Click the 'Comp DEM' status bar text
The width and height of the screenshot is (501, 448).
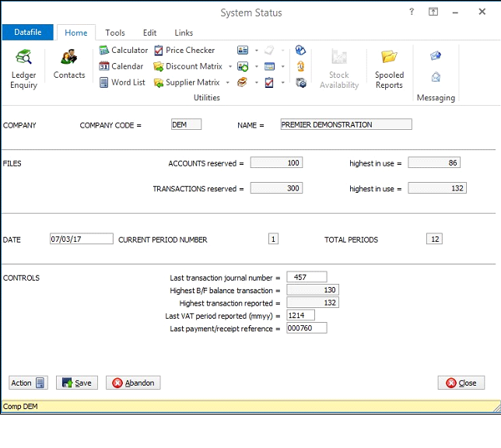tap(20, 406)
